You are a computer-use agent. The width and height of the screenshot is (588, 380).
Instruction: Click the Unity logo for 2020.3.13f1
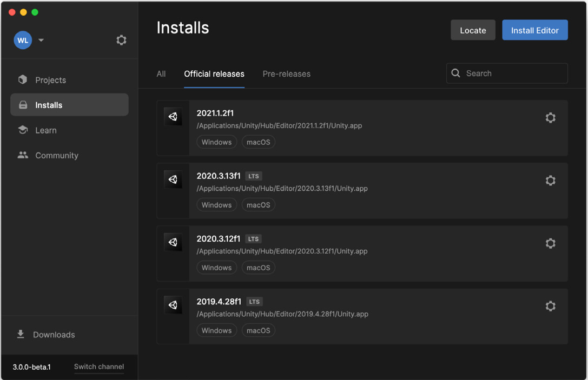tap(173, 179)
